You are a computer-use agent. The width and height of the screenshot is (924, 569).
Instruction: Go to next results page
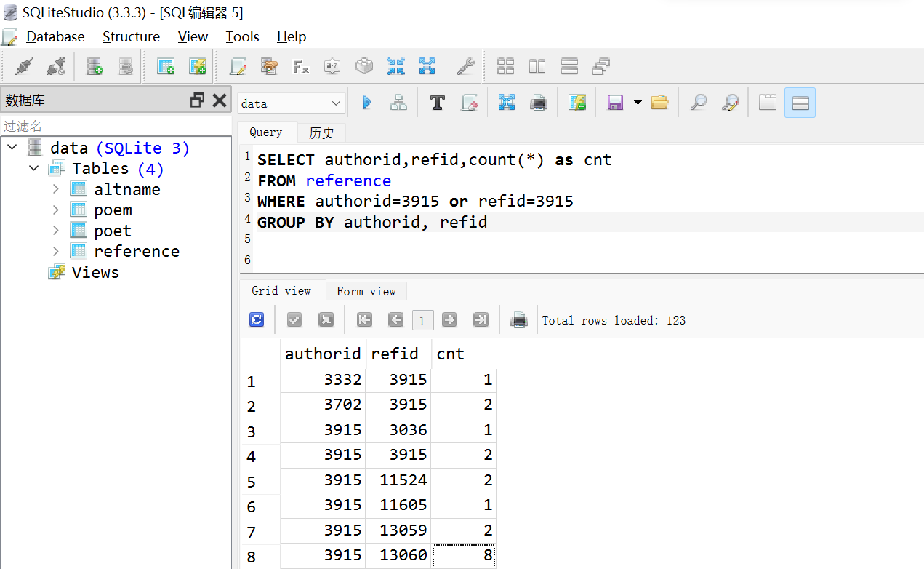pyautogui.click(x=449, y=320)
